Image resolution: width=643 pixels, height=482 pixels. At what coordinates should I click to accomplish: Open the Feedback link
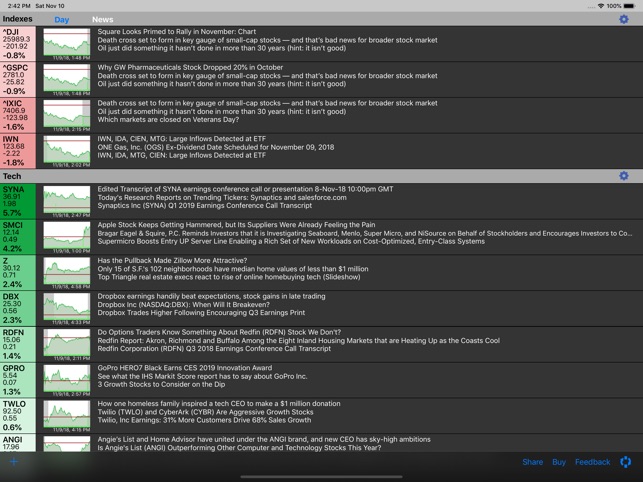592,462
